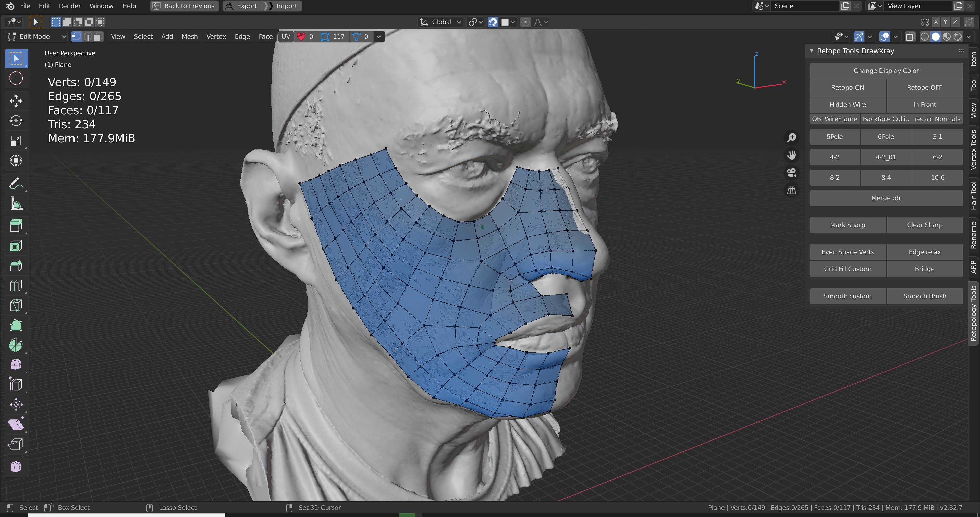980x517 pixels.
Task: Open the viewport overlays dropdown arrow
Action: click(896, 36)
